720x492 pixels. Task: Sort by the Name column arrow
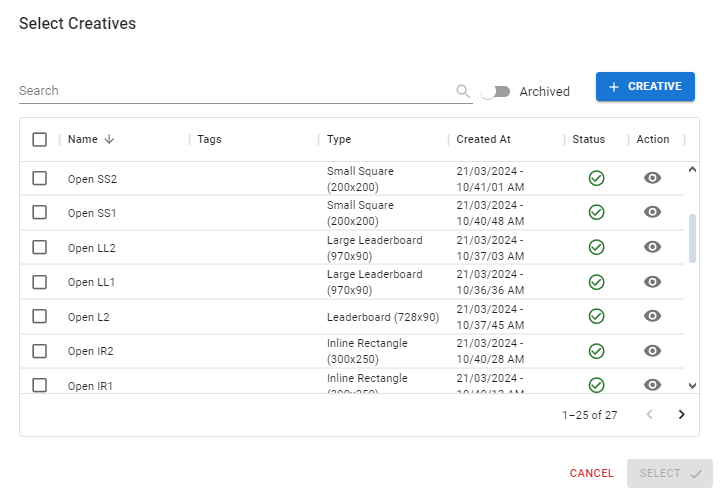click(x=109, y=140)
